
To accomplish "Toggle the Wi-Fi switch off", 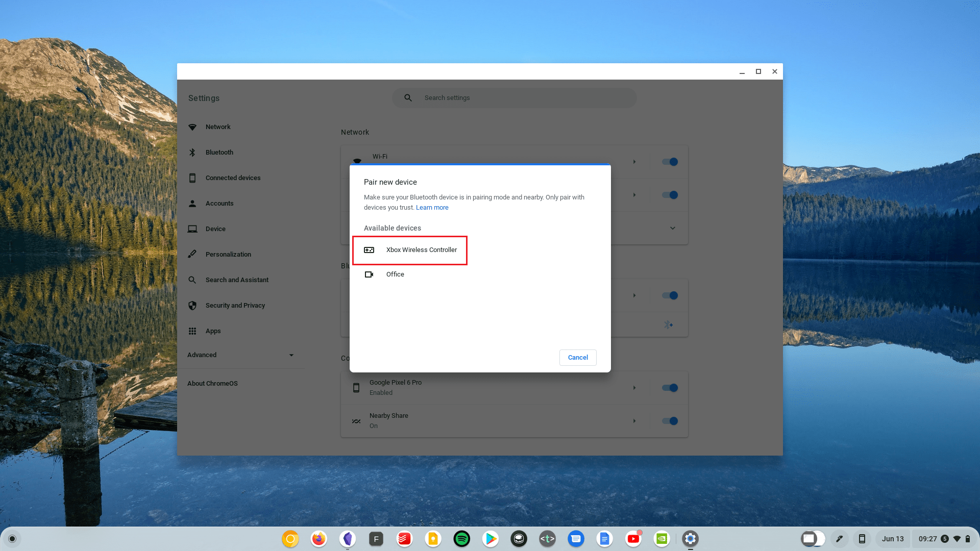I will pyautogui.click(x=669, y=162).
